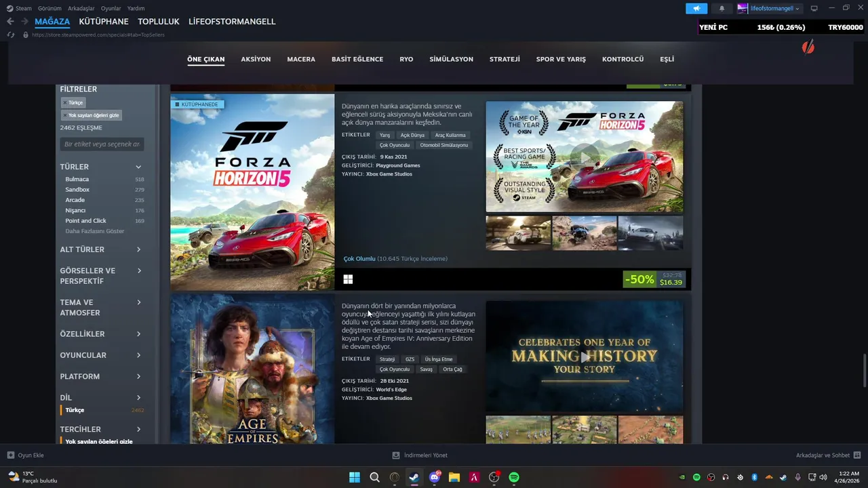Screen dimensions: 868x488
Task: Open the Steam menu
Action: click(x=19, y=8)
